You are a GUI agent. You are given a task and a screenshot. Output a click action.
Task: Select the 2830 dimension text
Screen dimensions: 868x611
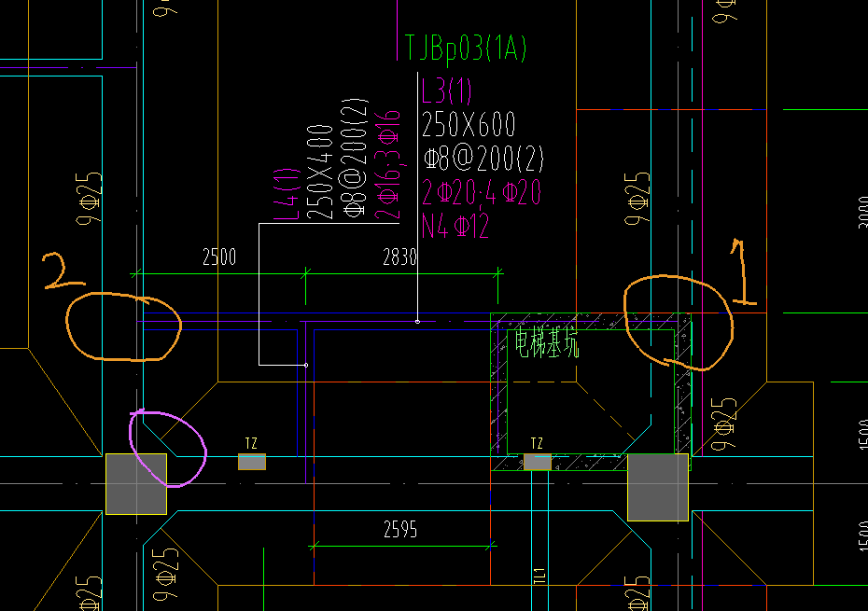(399, 258)
